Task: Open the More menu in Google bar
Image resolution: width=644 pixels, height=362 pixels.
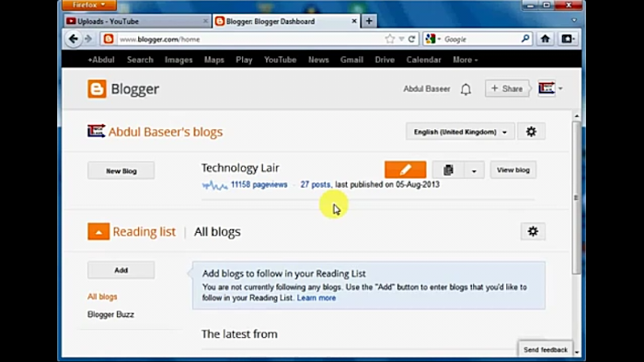Action: 465,60
